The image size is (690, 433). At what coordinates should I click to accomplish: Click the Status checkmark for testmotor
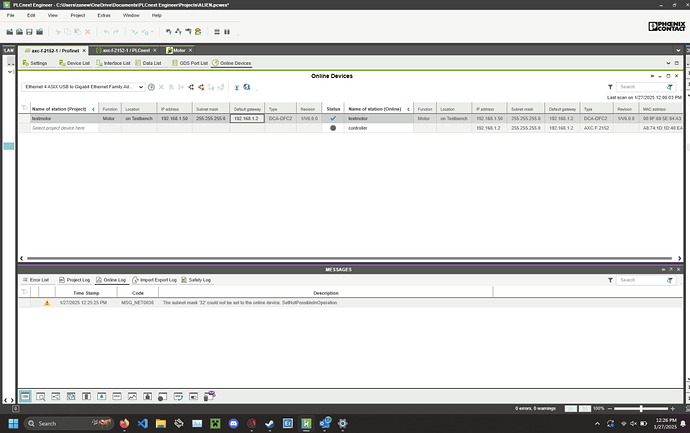(333, 118)
